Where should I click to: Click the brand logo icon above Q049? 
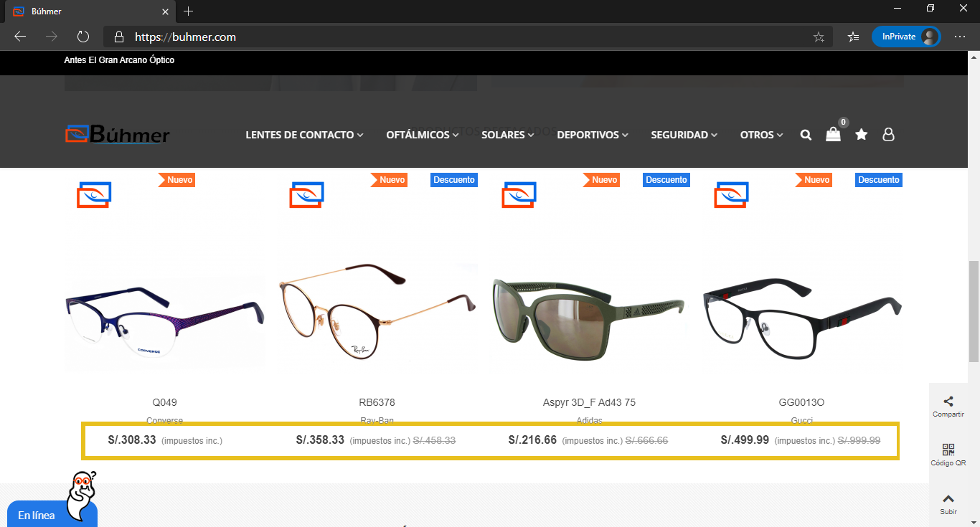point(94,194)
